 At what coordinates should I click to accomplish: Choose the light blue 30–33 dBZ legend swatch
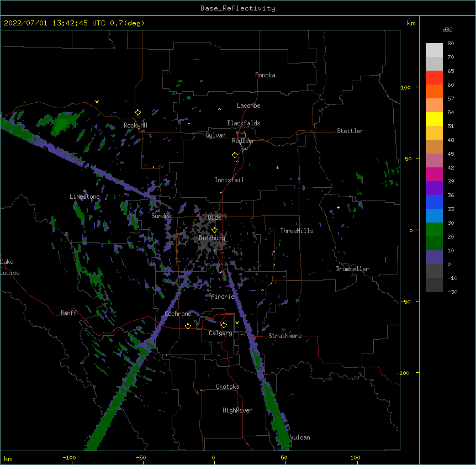[434, 216]
